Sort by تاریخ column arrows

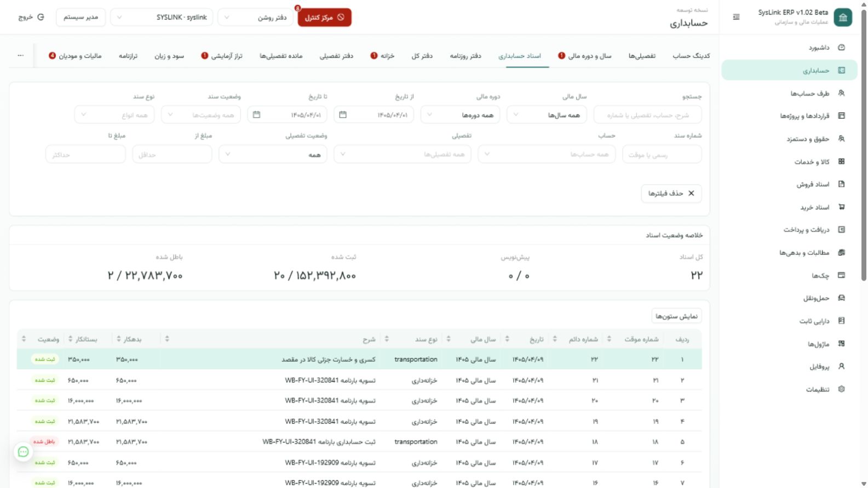pyautogui.click(x=507, y=339)
